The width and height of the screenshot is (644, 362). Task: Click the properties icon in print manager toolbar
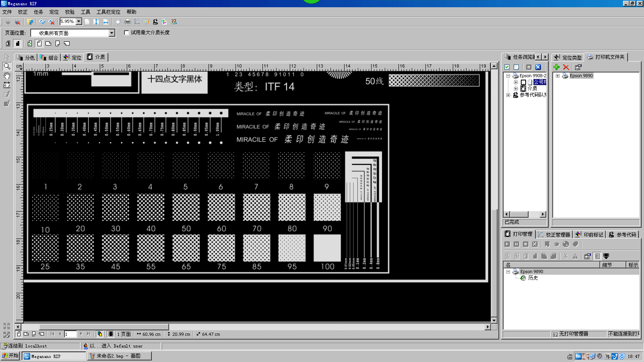(587, 256)
